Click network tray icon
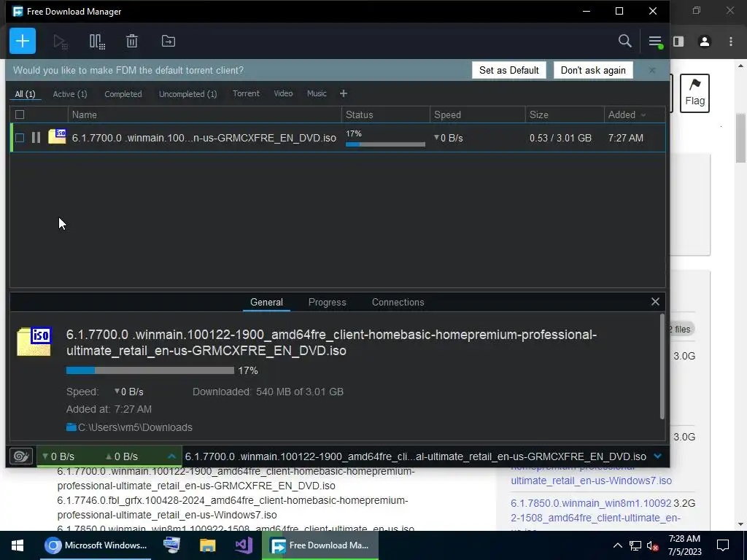 (x=635, y=545)
